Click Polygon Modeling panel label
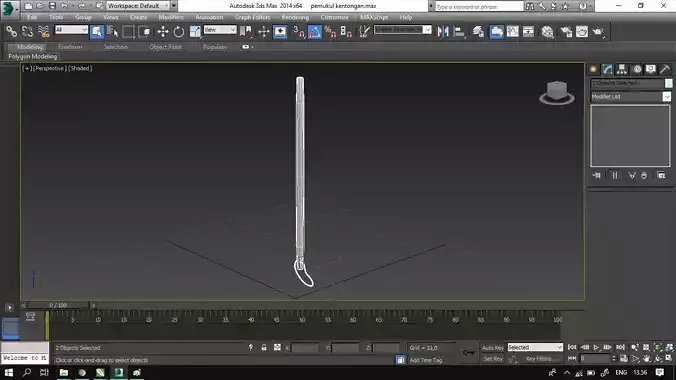Screen dimensions: 676x380 [33, 57]
